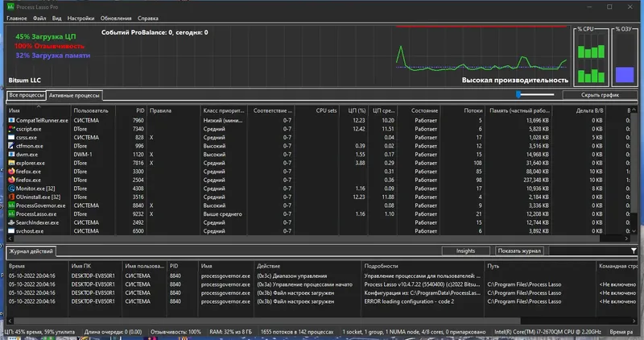Click the ProcessGovernor.exe green icon
The width and height of the screenshot is (644, 340).
[11, 205]
